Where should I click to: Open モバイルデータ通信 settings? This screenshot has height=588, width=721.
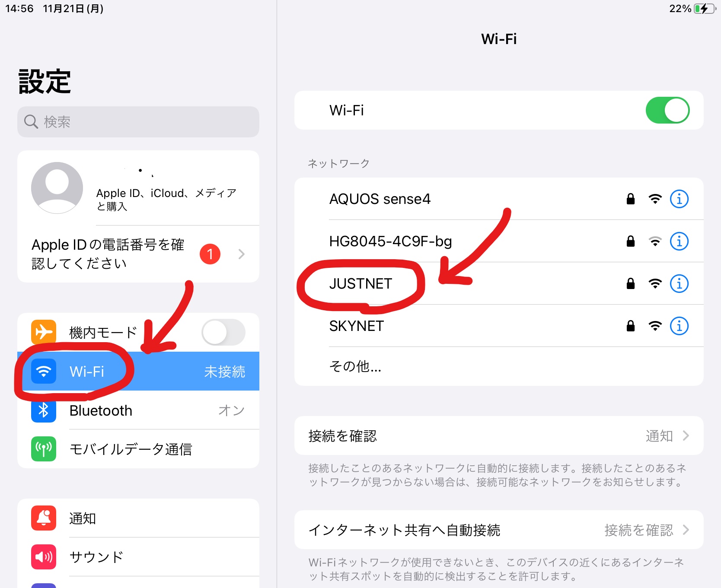138,449
